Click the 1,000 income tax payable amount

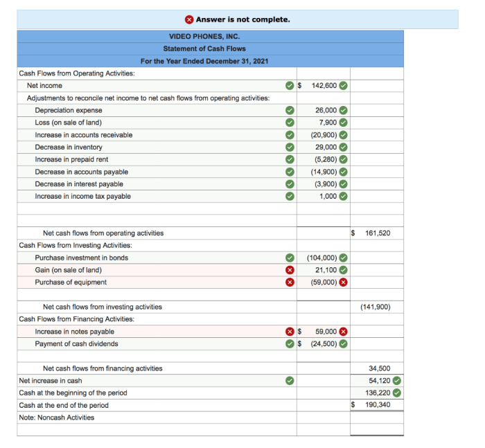click(x=328, y=197)
